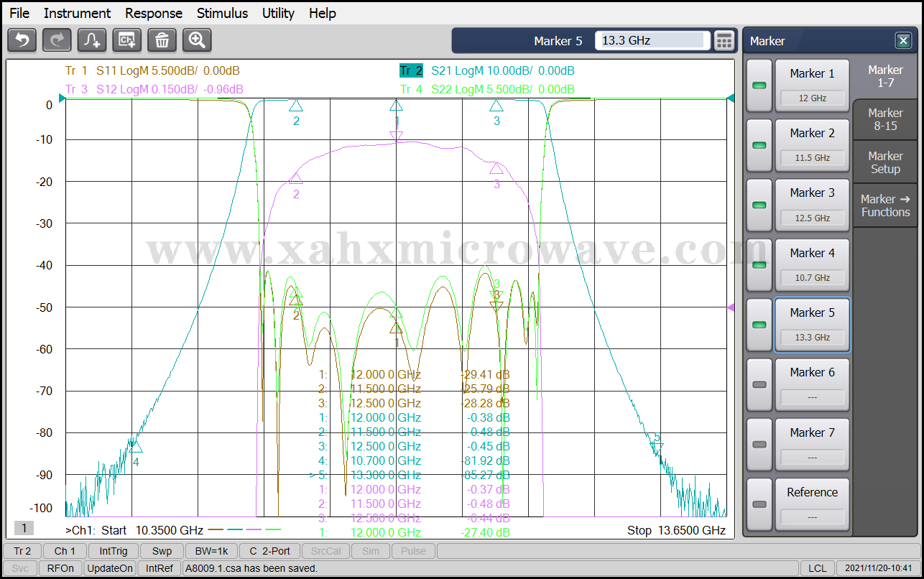Open the Marker Setup tab
The height and width of the screenshot is (579, 924).
tap(885, 162)
